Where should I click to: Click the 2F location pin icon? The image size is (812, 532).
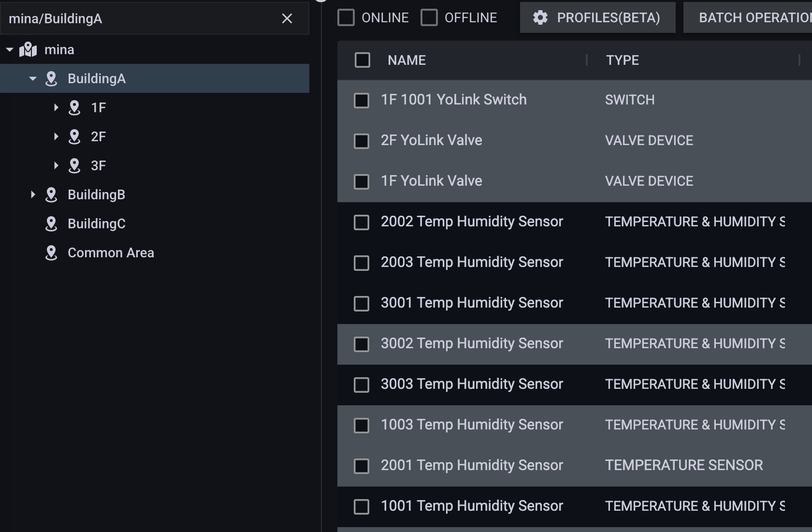click(x=74, y=136)
